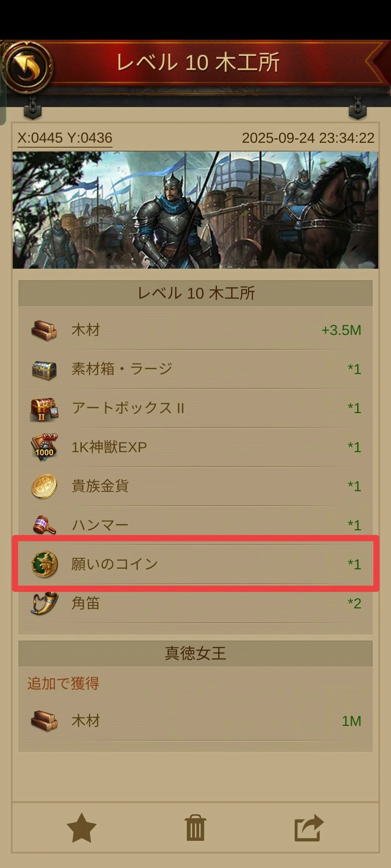
Task: Tap the アートボックス II red chest icon
Action: [44, 409]
